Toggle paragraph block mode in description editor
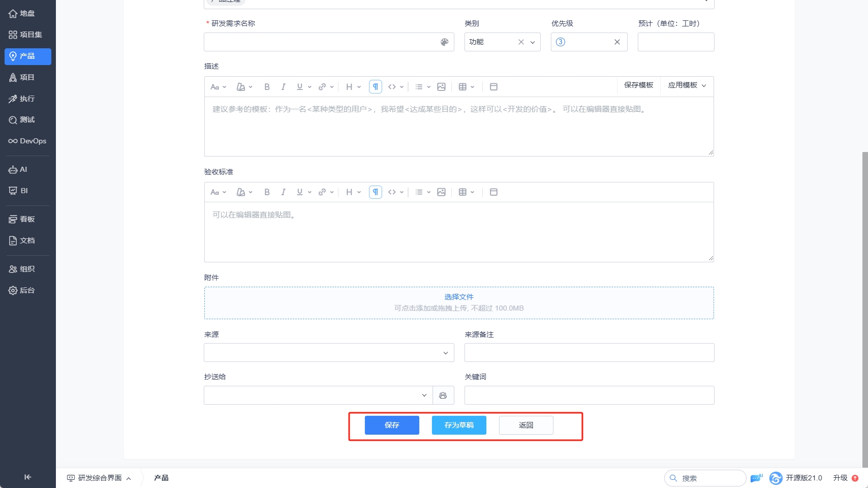Viewport: 868px width, 488px height. 375,87
